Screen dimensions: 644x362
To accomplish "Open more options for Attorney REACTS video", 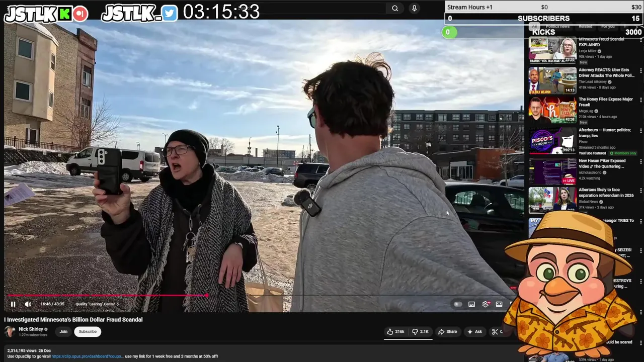I will (640, 71).
